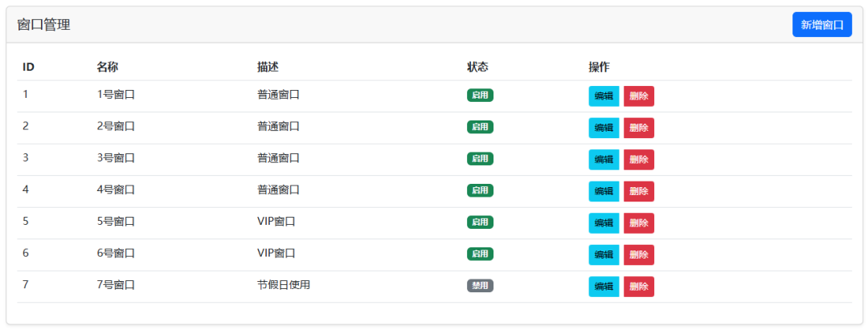Image resolution: width=868 pixels, height=330 pixels.
Task: Click the 启用 badge for 2号窗口
Action: click(480, 127)
